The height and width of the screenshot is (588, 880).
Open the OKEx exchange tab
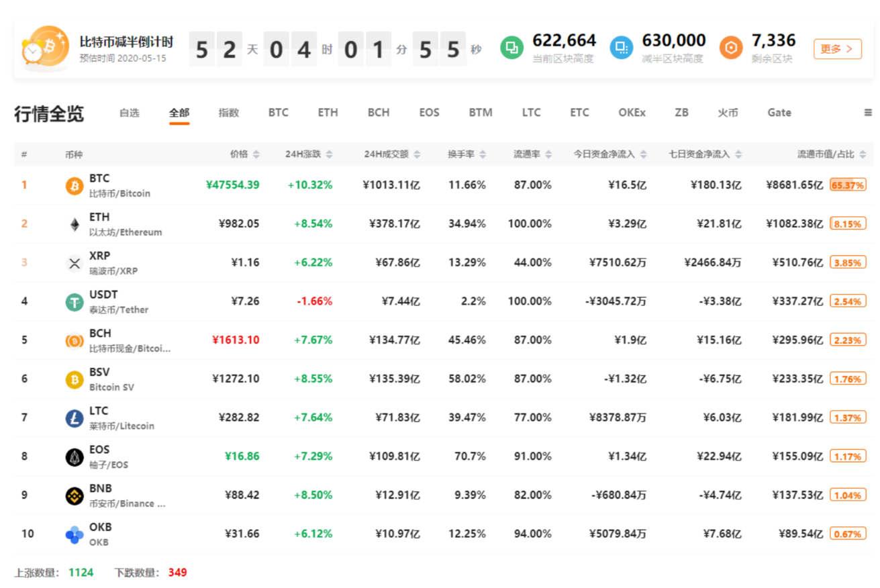(x=632, y=113)
